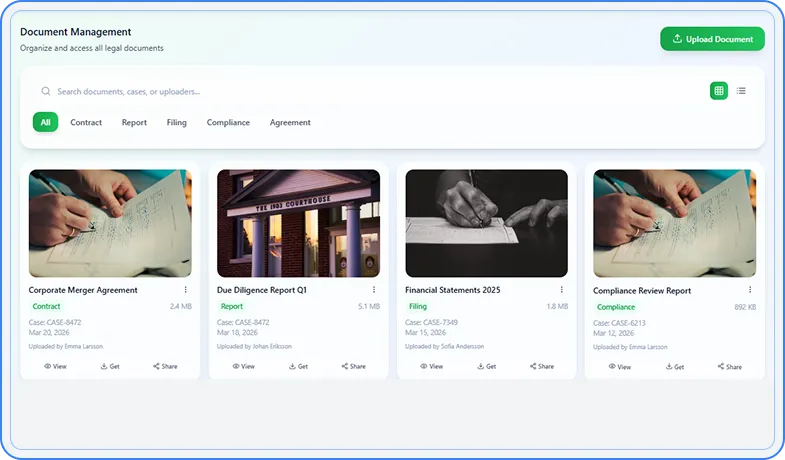Screen dimensions: 785x460
Task: Switch to grid view layout
Action: [x=718, y=91]
